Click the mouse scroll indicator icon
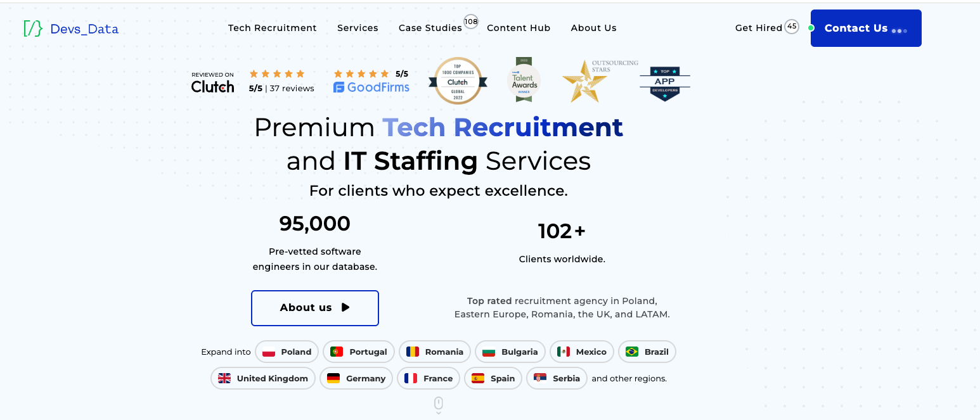 438,405
